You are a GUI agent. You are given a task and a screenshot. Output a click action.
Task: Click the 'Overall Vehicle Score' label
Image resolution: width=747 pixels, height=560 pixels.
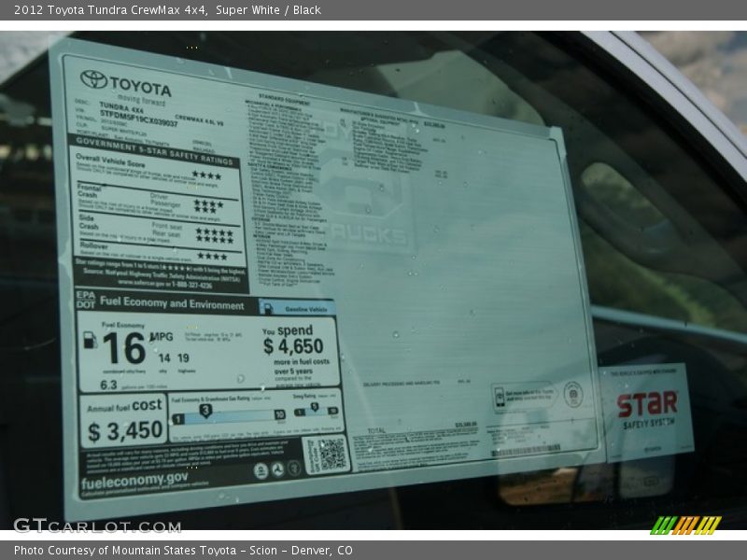[x=110, y=161]
